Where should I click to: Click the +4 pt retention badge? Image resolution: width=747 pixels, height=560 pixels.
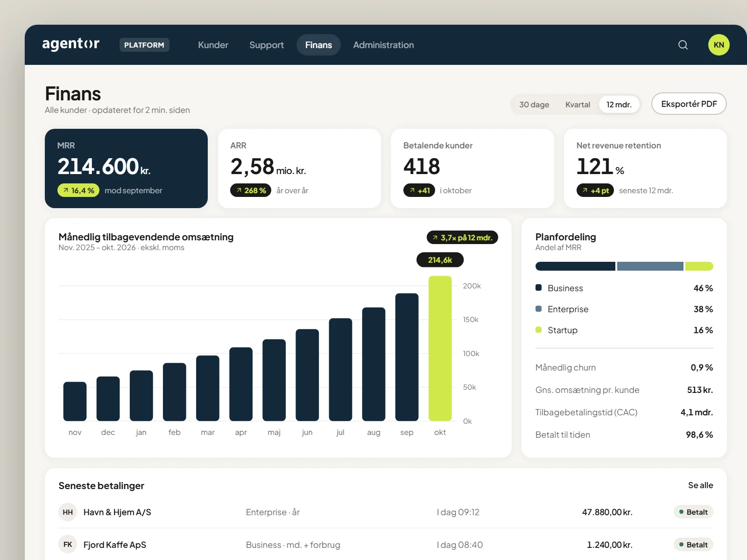(595, 190)
